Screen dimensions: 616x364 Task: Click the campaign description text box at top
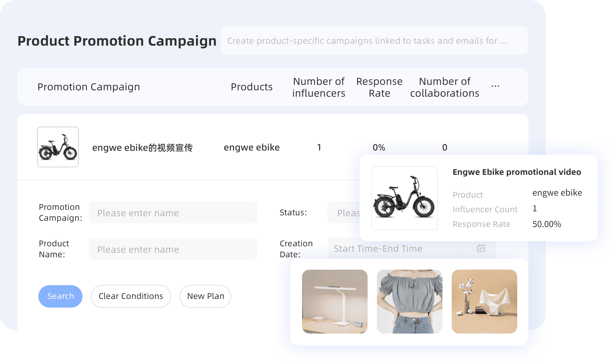[374, 41]
